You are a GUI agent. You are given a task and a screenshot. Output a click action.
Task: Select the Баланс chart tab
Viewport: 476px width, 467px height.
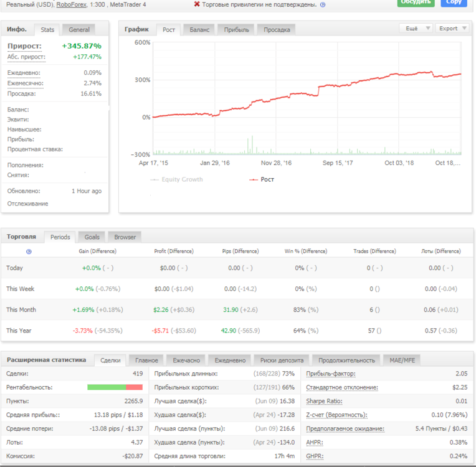click(199, 30)
